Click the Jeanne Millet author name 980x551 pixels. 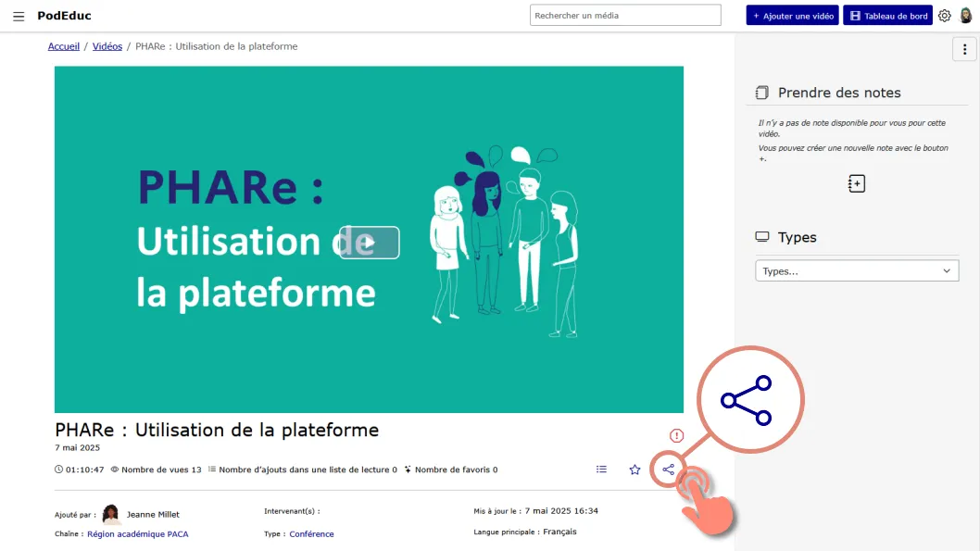(x=153, y=514)
